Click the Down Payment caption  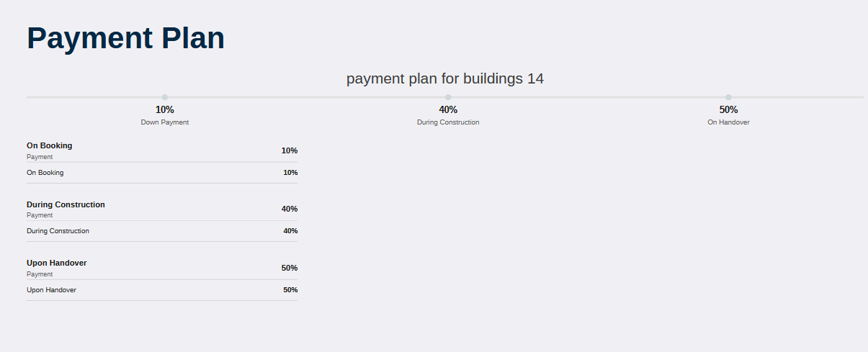[x=165, y=122]
